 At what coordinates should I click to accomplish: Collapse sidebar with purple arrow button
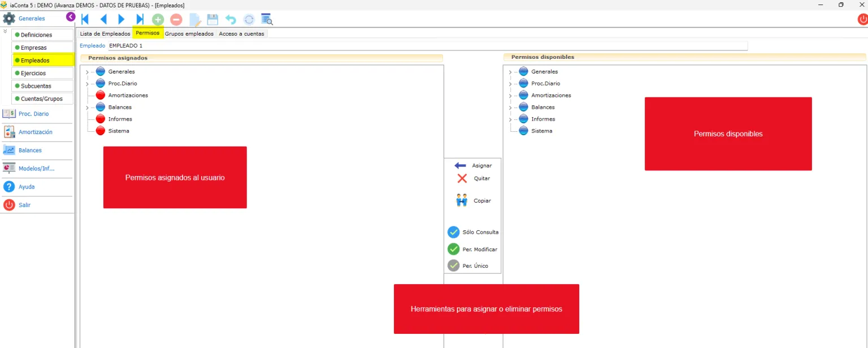pyautogui.click(x=70, y=17)
